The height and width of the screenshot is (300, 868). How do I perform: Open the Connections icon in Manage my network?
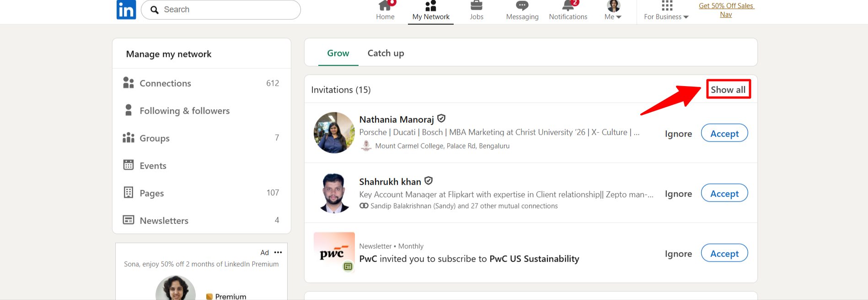129,83
